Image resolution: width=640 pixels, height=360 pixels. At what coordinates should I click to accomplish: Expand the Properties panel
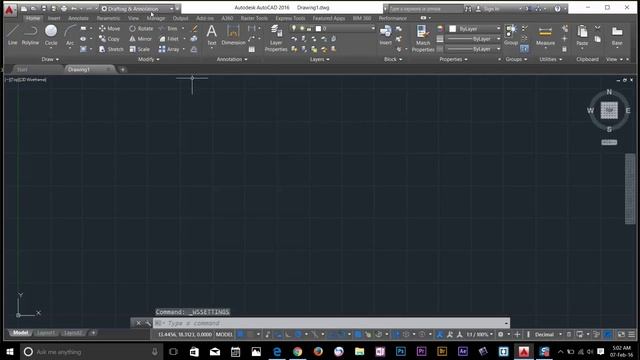point(453,59)
